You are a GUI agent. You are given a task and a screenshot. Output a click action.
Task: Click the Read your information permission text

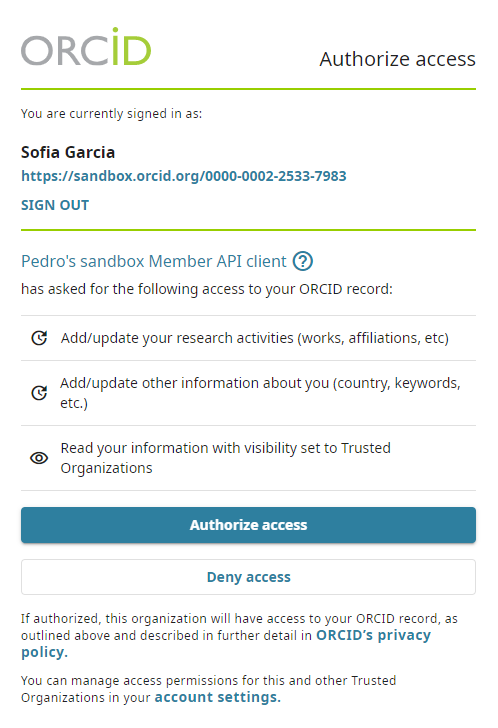click(226, 458)
